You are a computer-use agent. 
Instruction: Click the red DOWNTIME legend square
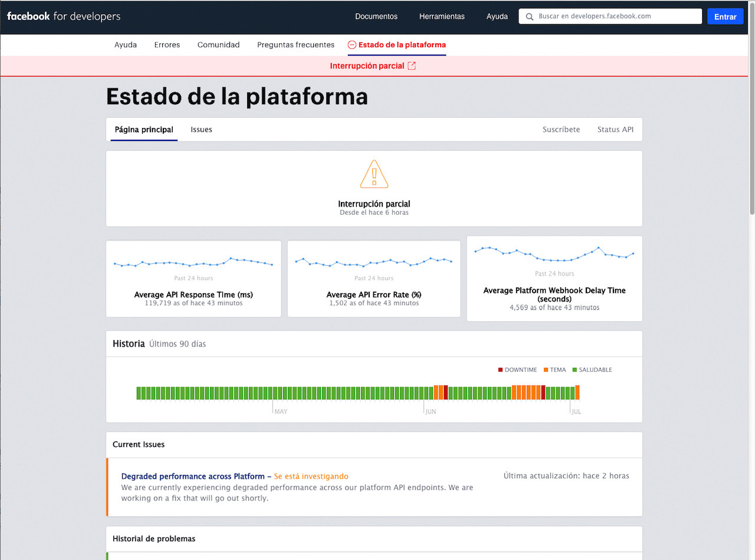click(500, 370)
